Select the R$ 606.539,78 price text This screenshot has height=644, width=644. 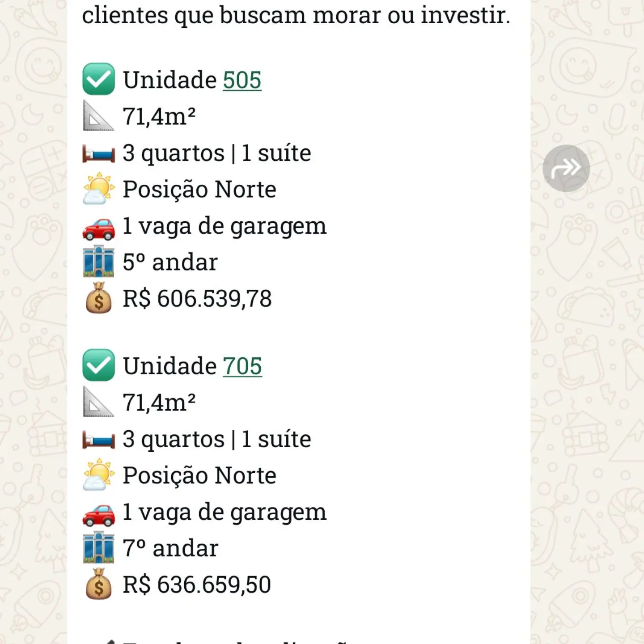[197, 298]
